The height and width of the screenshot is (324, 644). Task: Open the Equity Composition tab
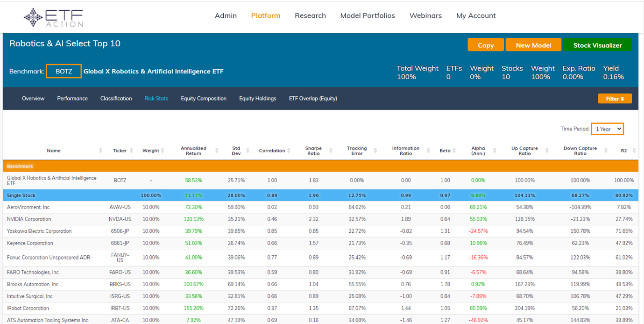[204, 99]
